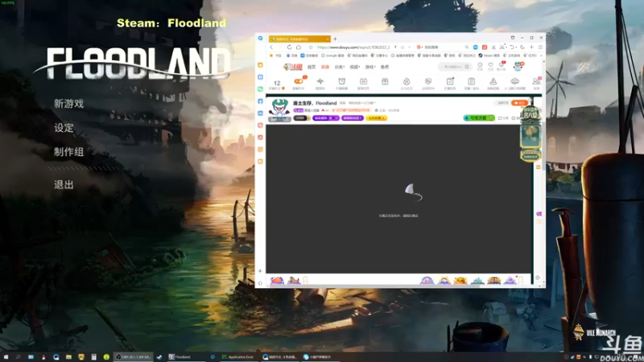Click the orange follow button on stream
644x362 pixels.
[519, 103]
